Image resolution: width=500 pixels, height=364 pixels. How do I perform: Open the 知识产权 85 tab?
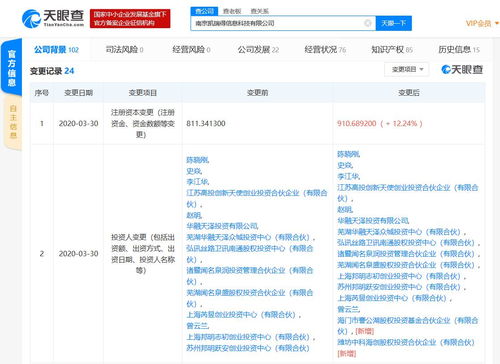click(x=392, y=50)
